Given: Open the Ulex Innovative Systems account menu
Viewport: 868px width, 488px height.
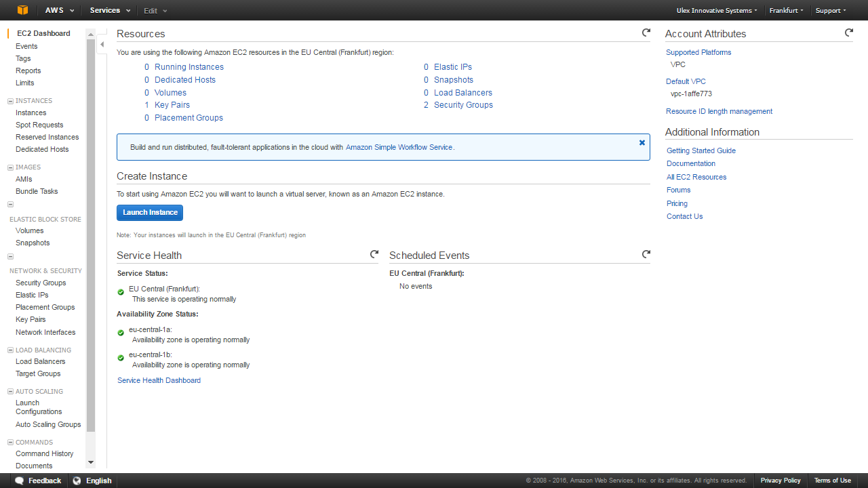Looking at the screenshot, I should click(717, 10).
